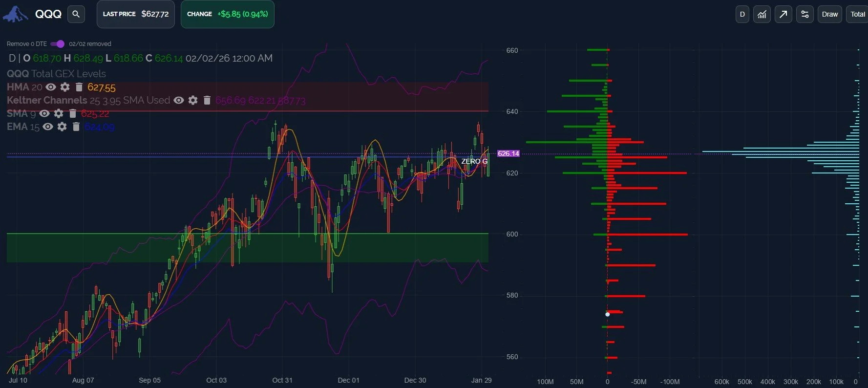This screenshot has height=388, width=868.
Task: Open EMA 15 settings gear
Action: 62,127
